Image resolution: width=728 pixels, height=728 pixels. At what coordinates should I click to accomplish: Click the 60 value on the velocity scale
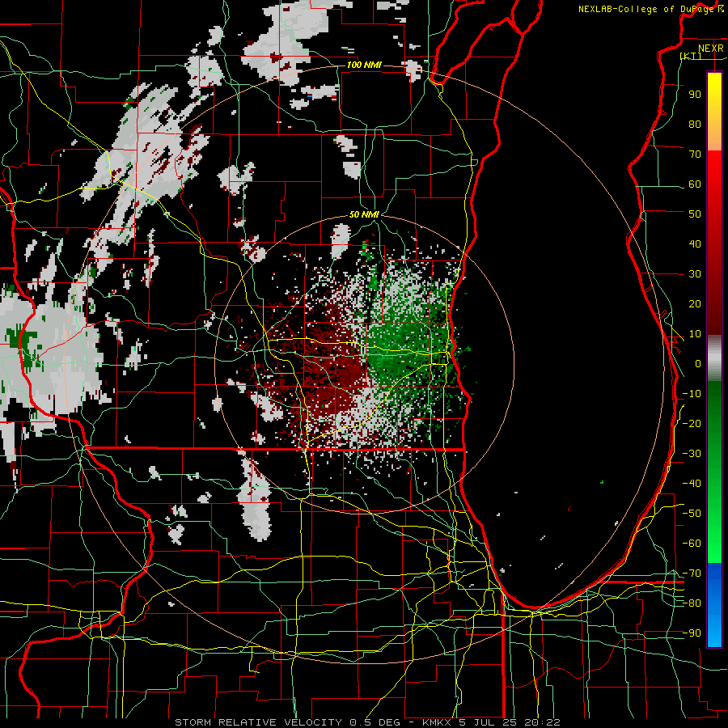click(695, 184)
